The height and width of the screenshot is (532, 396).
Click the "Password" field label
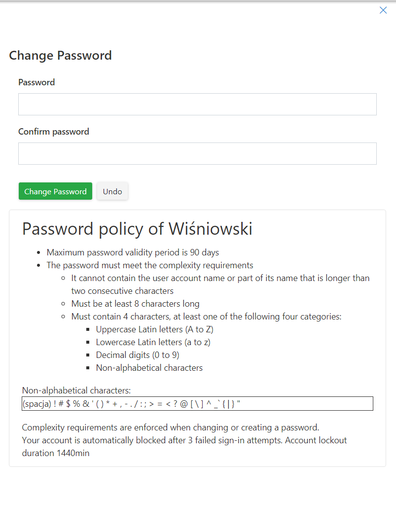pos(36,82)
